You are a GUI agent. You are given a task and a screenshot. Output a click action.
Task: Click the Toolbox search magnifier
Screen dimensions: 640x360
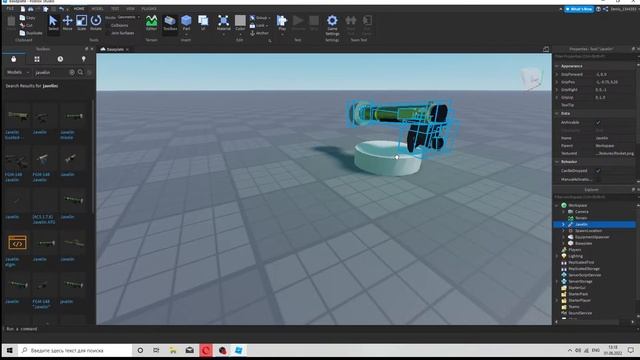click(x=80, y=72)
